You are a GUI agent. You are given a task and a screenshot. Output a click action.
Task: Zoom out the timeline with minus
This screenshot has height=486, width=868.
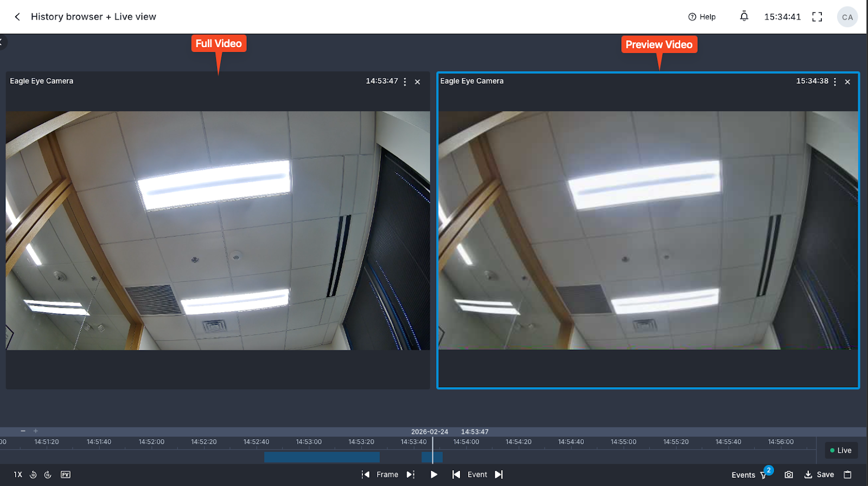pyautogui.click(x=23, y=431)
